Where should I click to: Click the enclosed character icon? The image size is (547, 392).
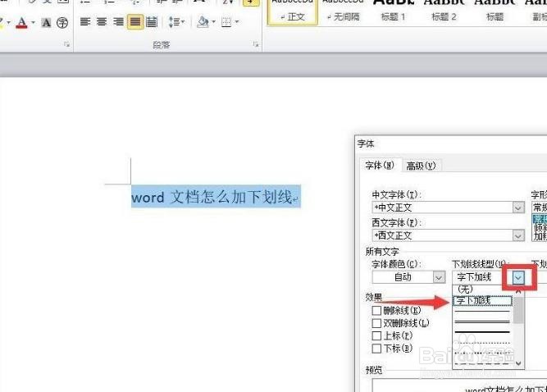62,23
